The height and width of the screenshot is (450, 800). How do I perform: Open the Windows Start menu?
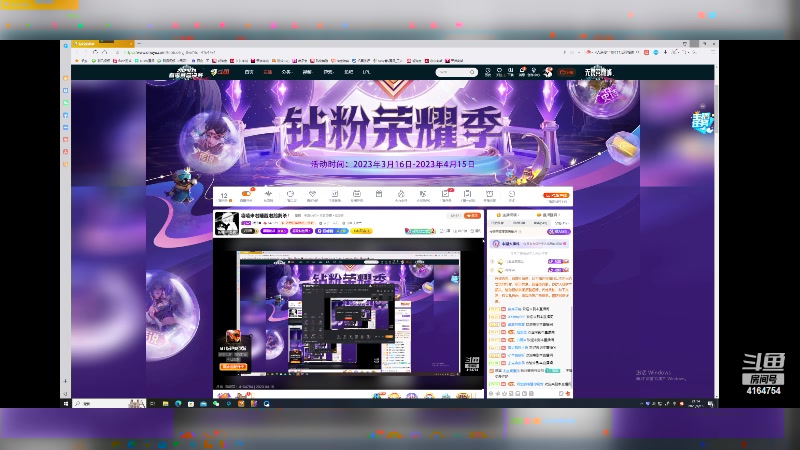(x=66, y=404)
